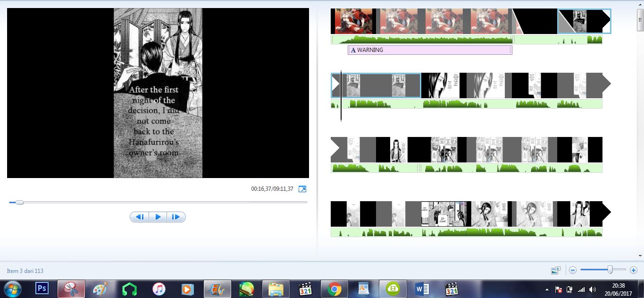This screenshot has width=644, height=298.
Task: Open the volume speaker tray icon
Action: [593, 289]
